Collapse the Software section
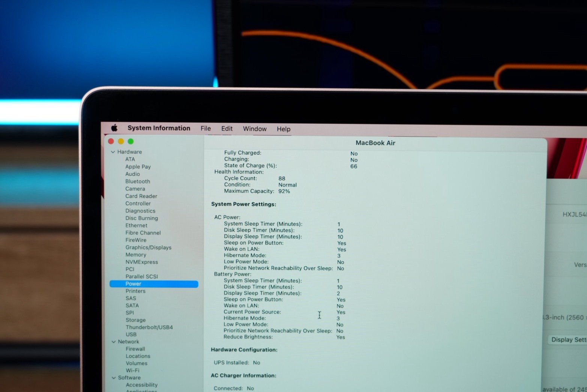 114,378
